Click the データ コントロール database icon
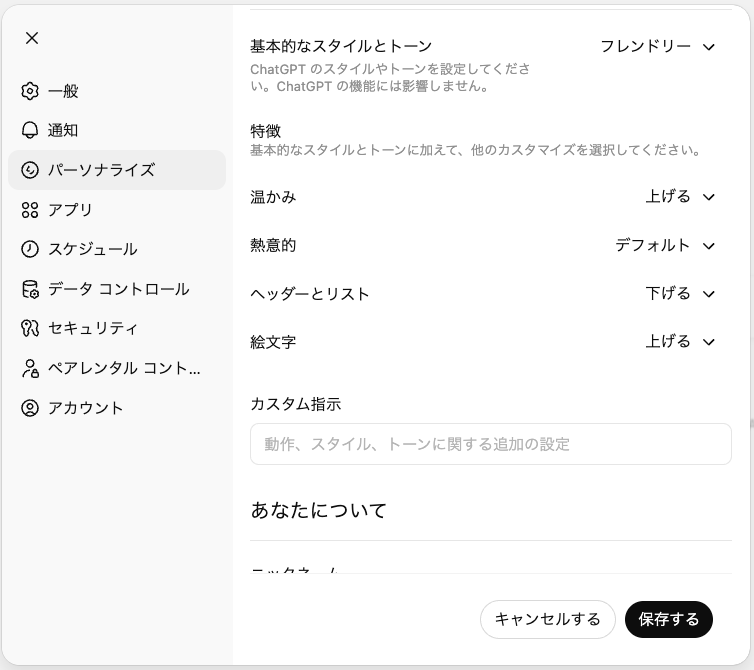 coord(30,289)
